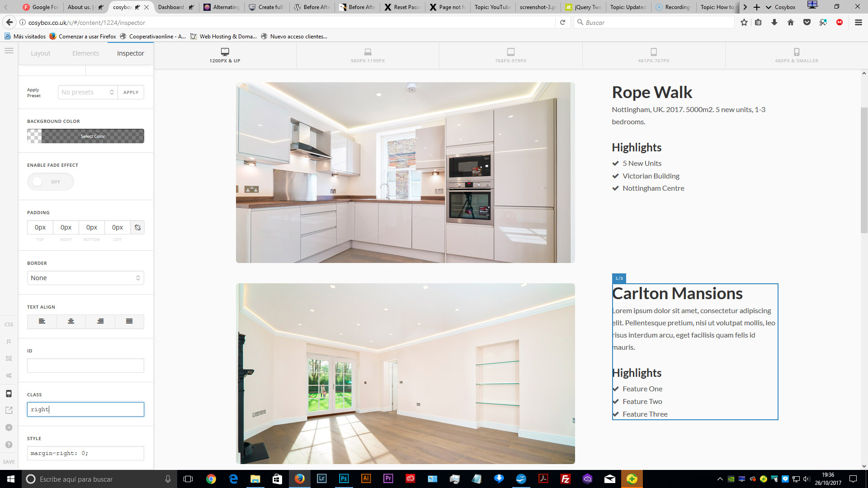
Task: Select right text alignment
Action: pos(100,321)
